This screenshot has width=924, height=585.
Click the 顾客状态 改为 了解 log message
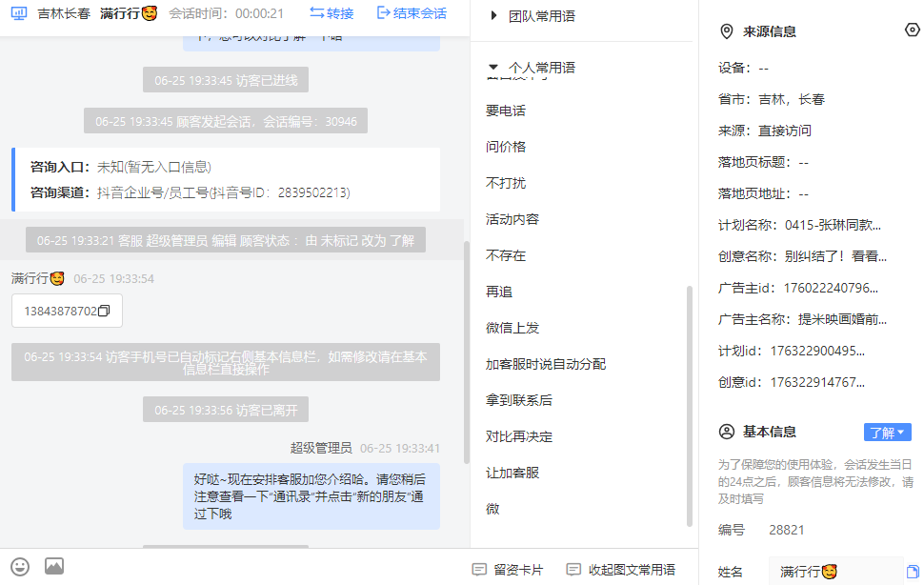click(226, 240)
